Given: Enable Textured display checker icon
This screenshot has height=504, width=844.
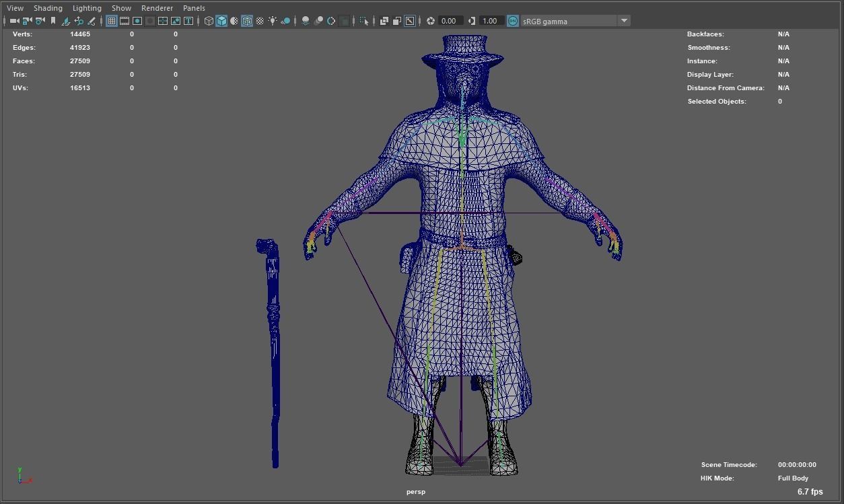Looking at the screenshot, I should pos(260,21).
